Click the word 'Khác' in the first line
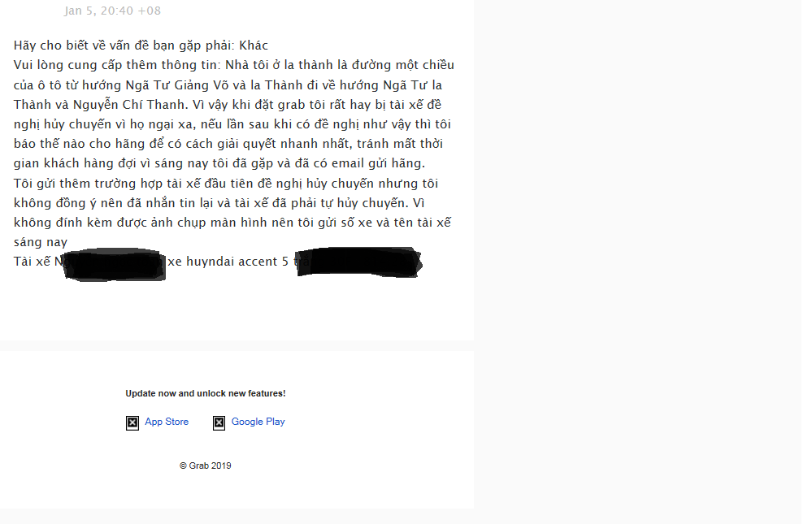812x524 pixels. 254,45
